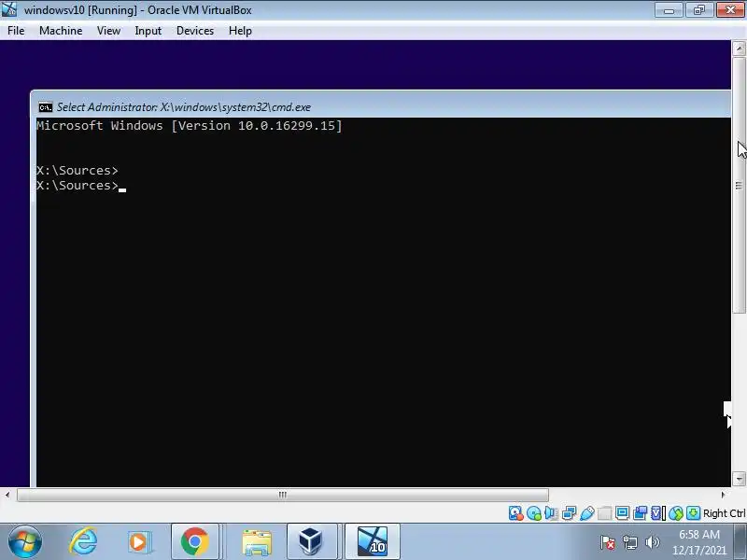Click the volume speaker tray icon

coord(652,542)
